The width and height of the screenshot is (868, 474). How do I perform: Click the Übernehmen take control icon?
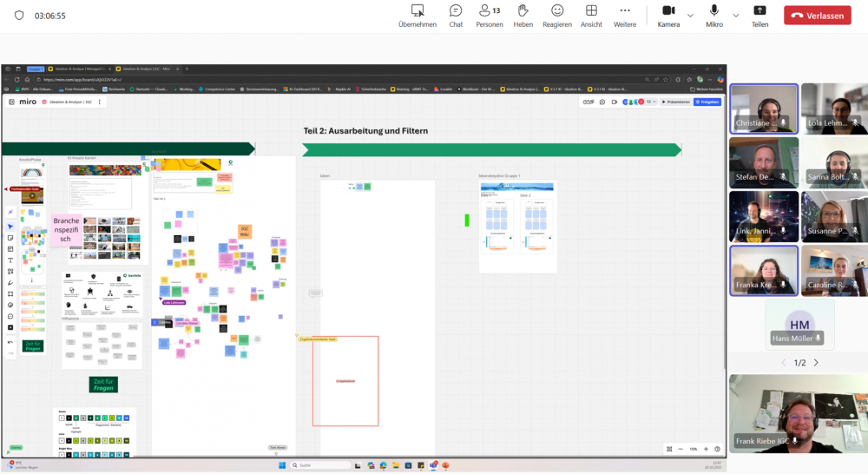point(418,15)
